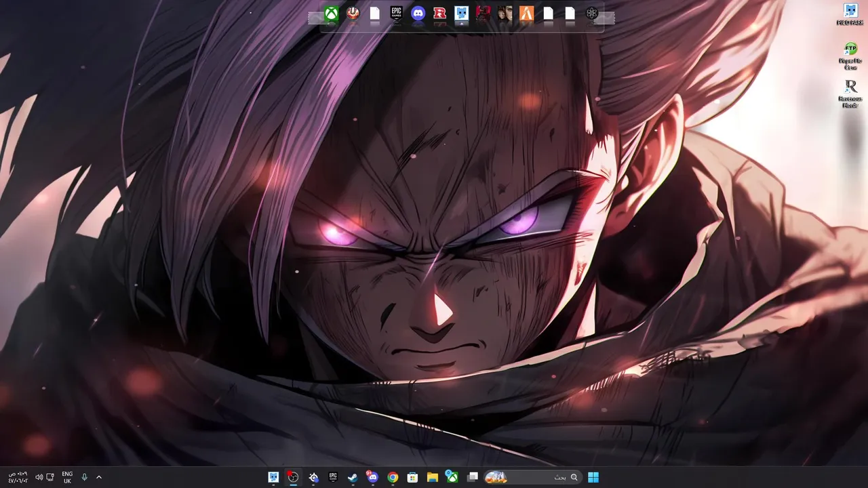Switch to OBS Studio in the taskbar

(x=293, y=477)
